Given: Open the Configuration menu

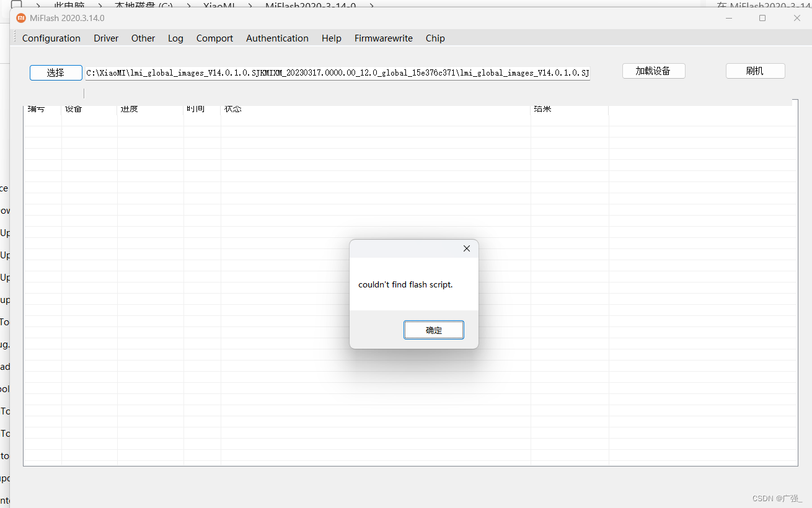Looking at the screenshot, I should [x=51, y=38].
